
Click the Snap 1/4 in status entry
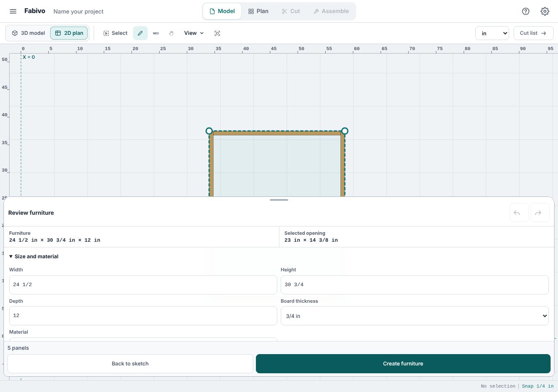pyautogui.click(x=538, y=386)
